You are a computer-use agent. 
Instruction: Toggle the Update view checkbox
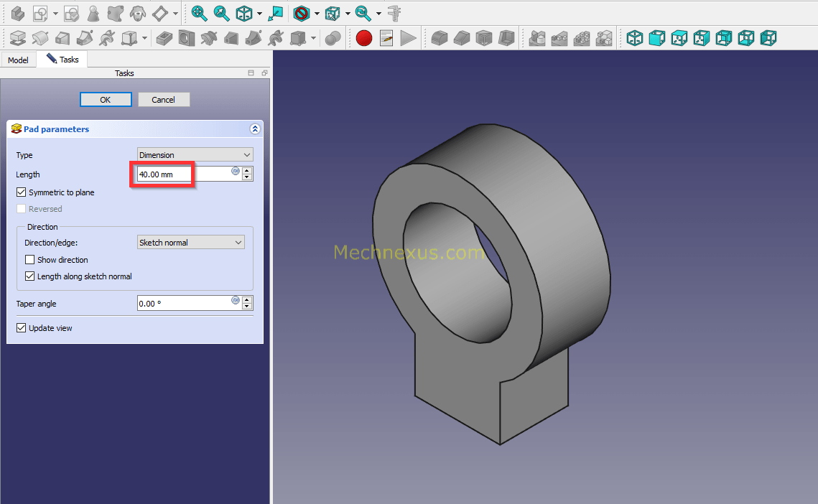click(22, 328)
